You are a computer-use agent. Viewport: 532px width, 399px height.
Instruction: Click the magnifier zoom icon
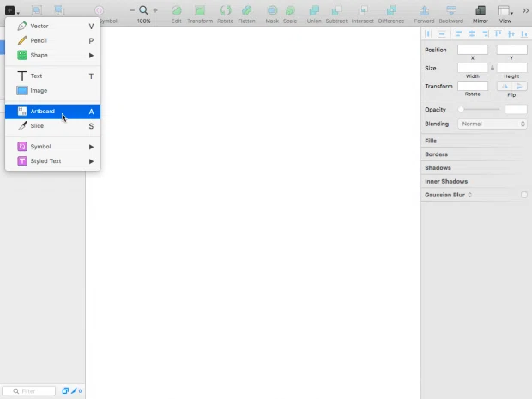point(143,10)
